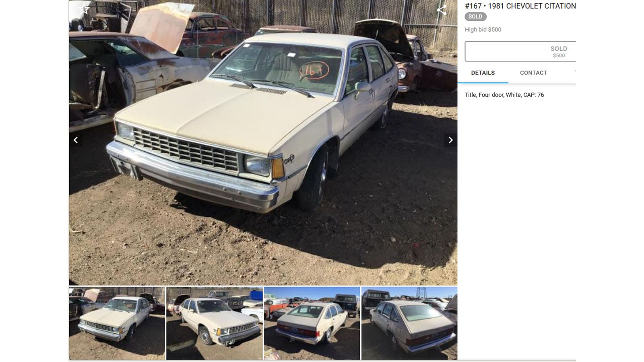
Task: Click the gray SOLD status badge
Action: pos(475,16)
